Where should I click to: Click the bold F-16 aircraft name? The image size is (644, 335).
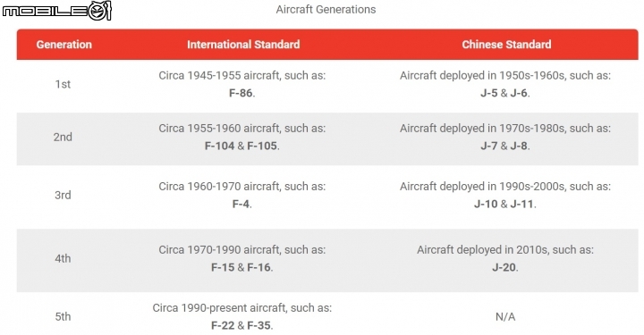(258, 268)
